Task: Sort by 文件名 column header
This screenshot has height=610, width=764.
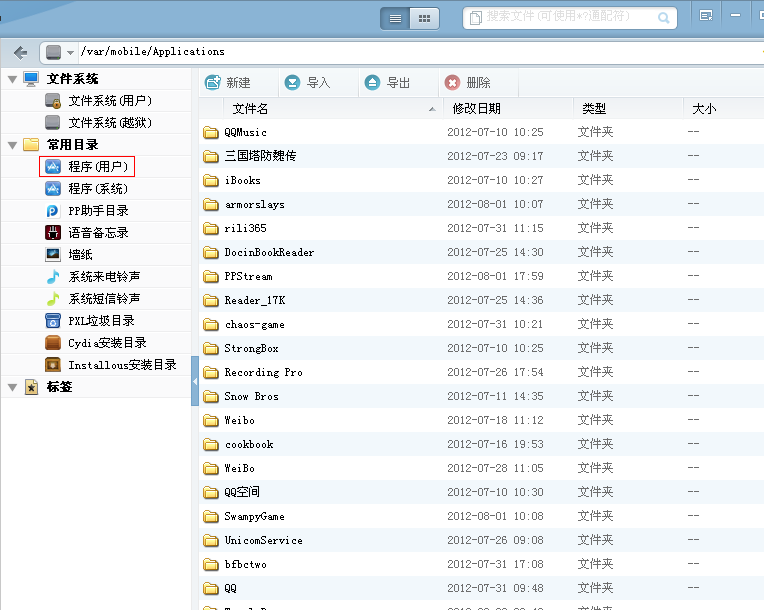Action: [x=251, y=108]
